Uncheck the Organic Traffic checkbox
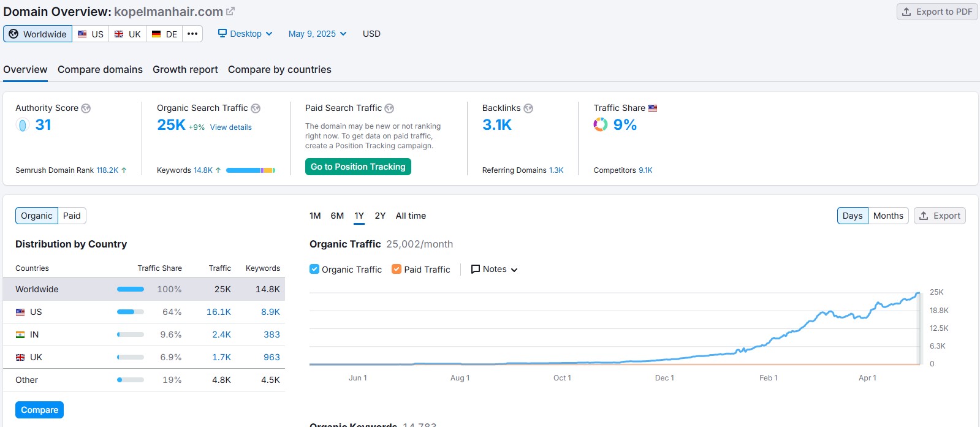980x427 pixels. [314, 269]
